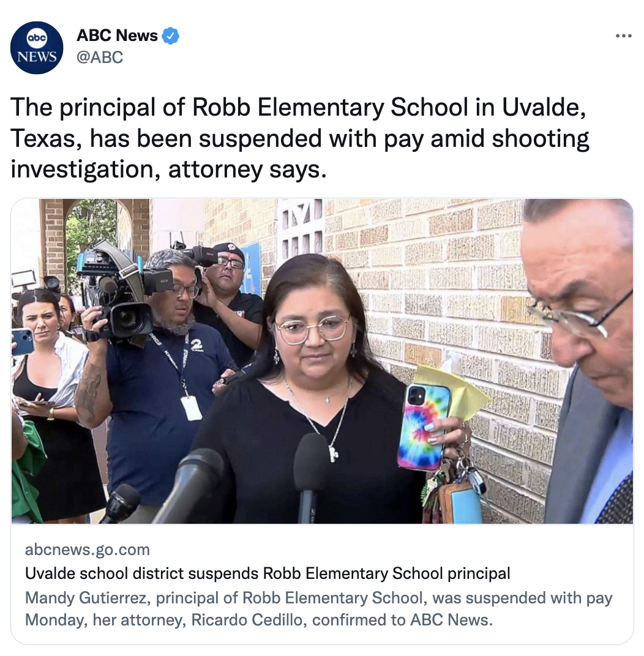The height and width of the screenshot is (656, 644).
Task: Click the abc logo inside avatar circle
Action: pos(37,38)
